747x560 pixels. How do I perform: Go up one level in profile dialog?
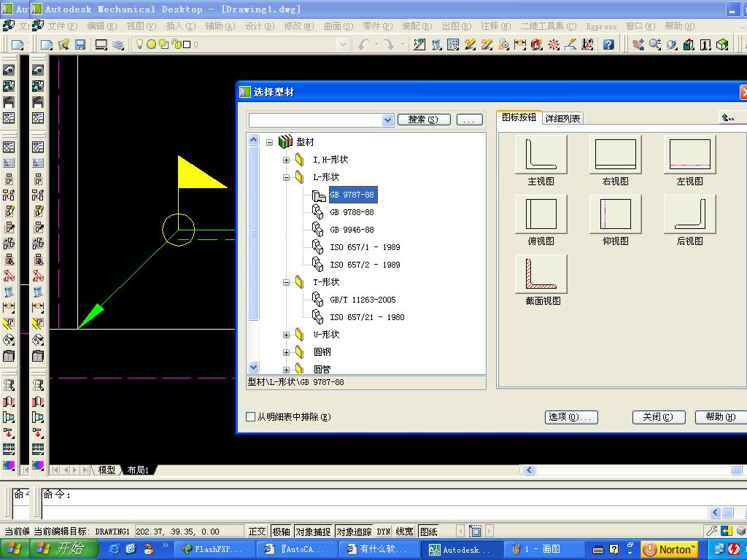[x=728, y=117]
